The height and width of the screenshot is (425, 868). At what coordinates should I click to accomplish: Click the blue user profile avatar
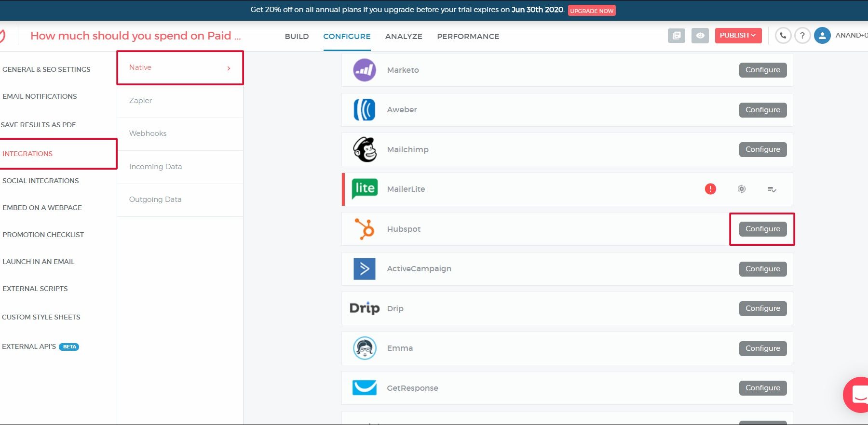point(822,36)
